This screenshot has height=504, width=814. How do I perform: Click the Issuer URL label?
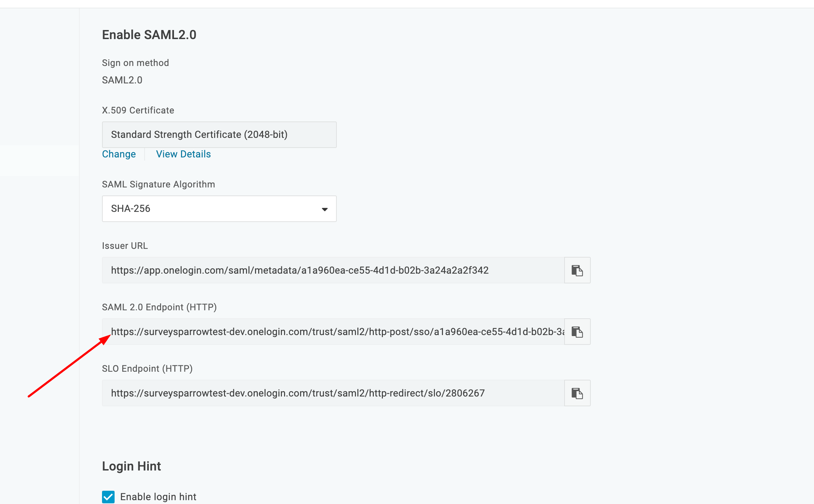(125, 246)
